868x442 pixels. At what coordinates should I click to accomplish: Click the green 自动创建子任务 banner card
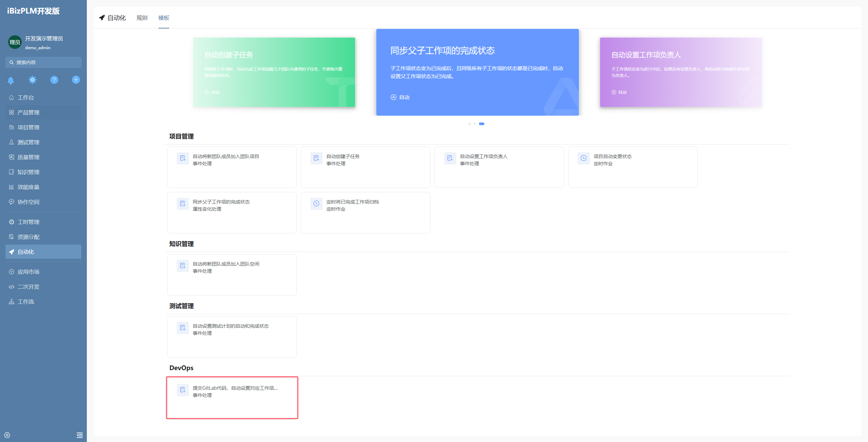pyautogui.click(x=274, y=72)
